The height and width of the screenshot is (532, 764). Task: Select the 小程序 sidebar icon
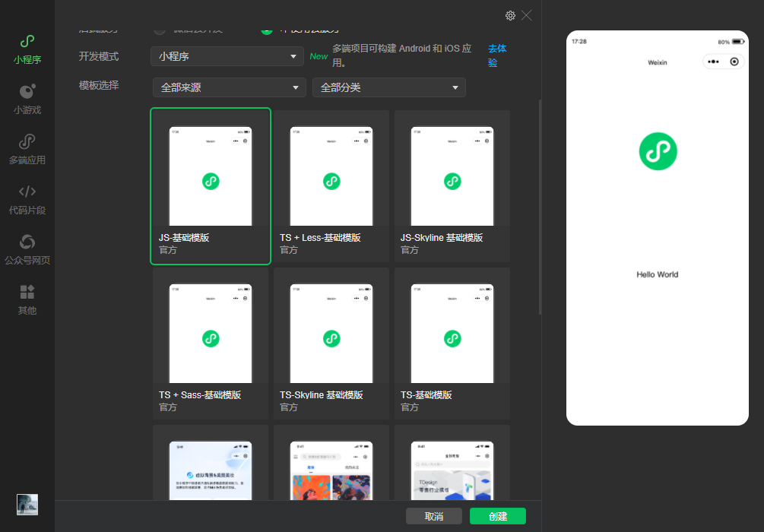27,49
